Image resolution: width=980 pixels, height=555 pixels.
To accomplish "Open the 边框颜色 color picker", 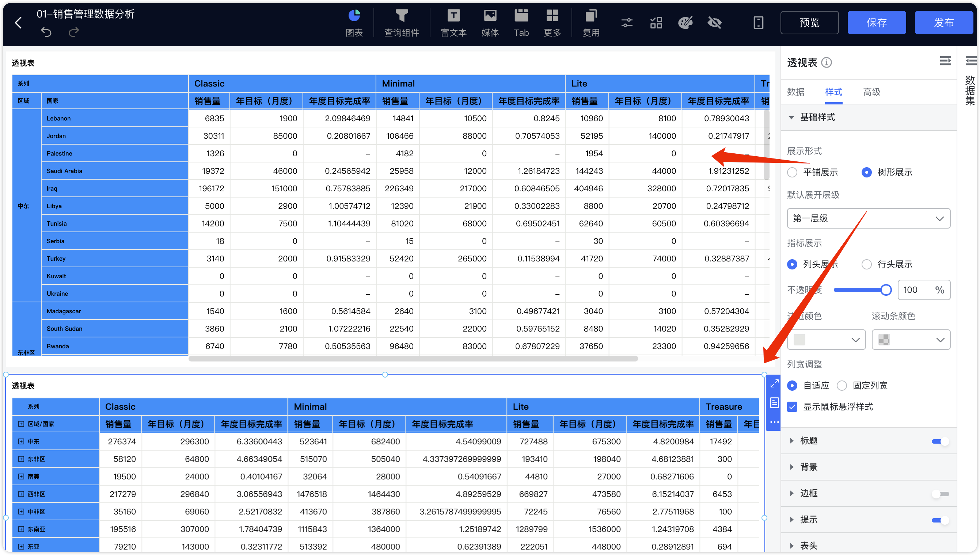I will pyautogui.click(x=826, y=340).
